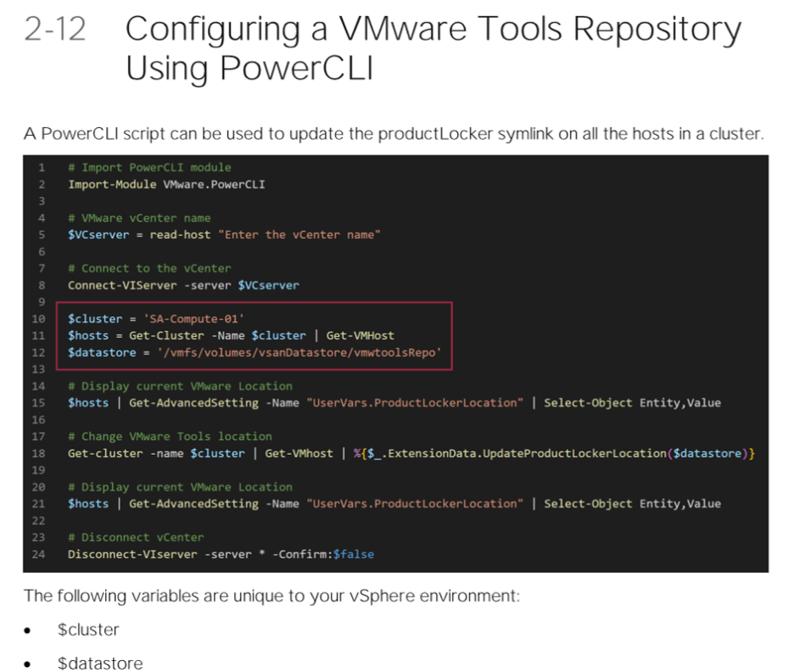Click the string "Enter the vCenter name"
Screen dimensions: 794x672
click(299, 235)
